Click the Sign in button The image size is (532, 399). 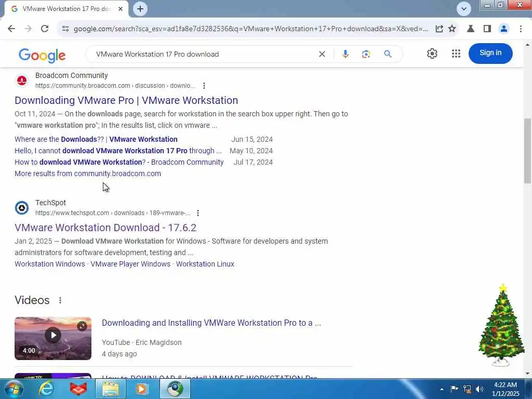[x=490, y=54]
